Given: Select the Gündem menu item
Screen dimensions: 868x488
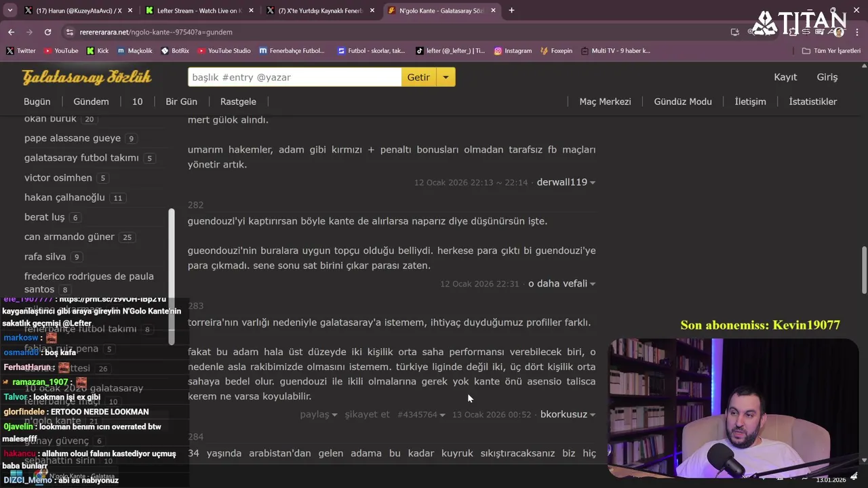Looking at the screenshot, I should 91,102.
